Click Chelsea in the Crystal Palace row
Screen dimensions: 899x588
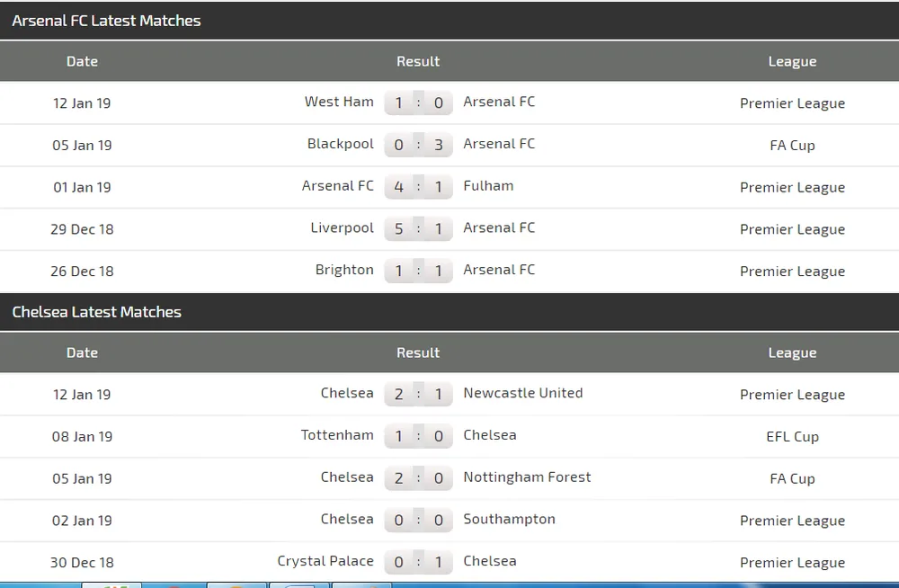490,561
